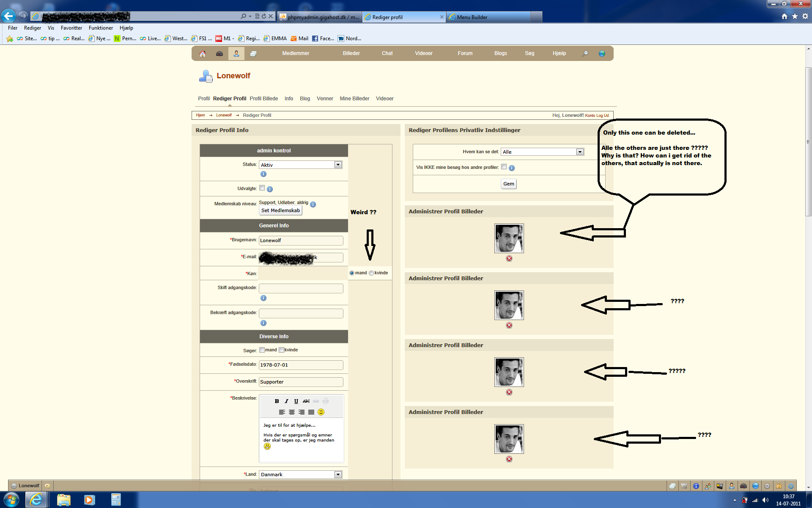The width and height of the screenshot is (812, 508).
Task: Toggle the Udvalgte checkbox
Action: tap(262, 188)
